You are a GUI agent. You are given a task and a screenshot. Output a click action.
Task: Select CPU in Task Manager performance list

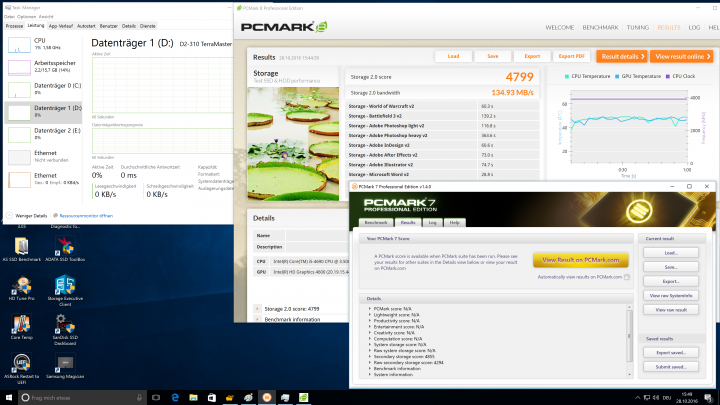point(43,44)
